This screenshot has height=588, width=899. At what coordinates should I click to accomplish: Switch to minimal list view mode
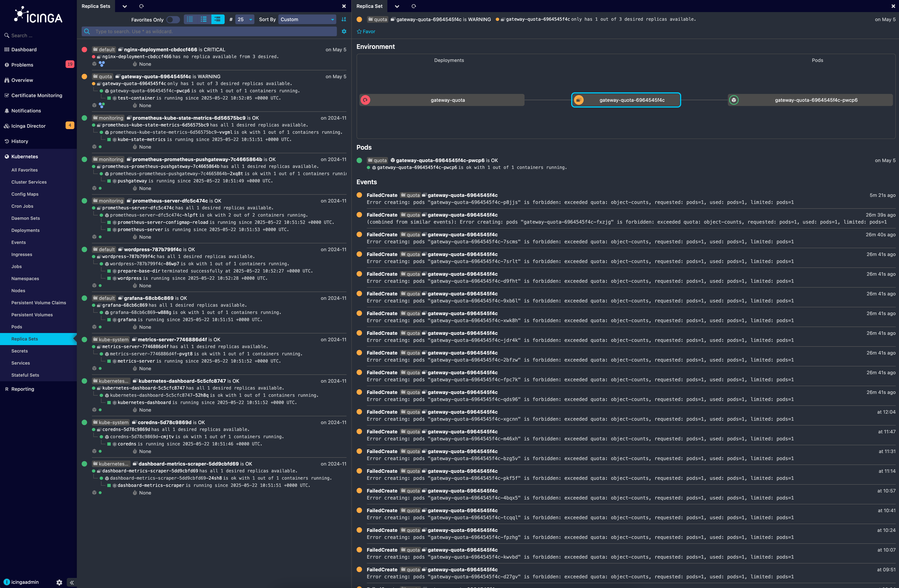(x=190, y=19)
